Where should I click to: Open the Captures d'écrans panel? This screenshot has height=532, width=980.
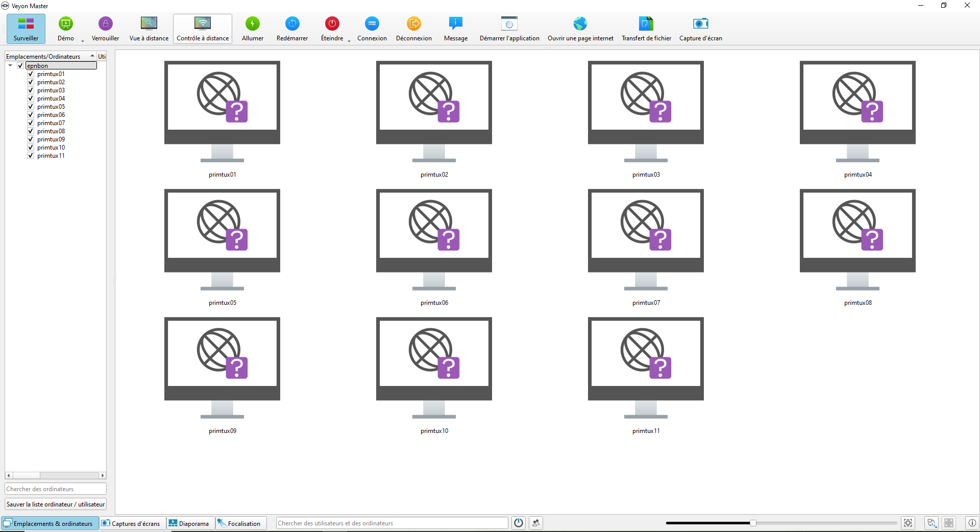pos(132,523)
